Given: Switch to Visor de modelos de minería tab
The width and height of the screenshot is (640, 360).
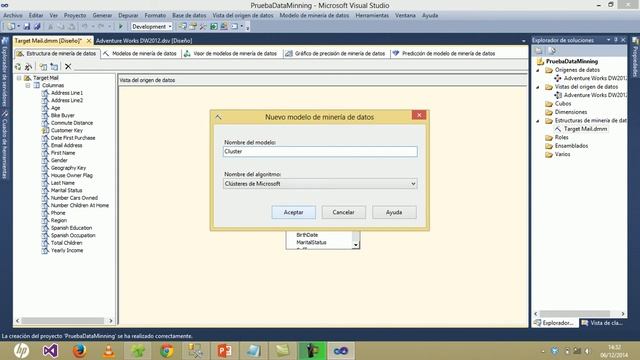Looking at the screenshot, I should [231, 53].
